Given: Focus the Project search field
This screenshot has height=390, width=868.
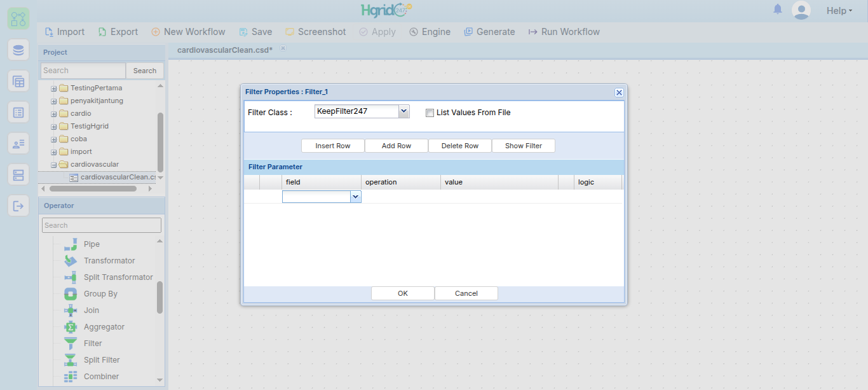Looking at the screenshot, I should click(x=83, y=71).
